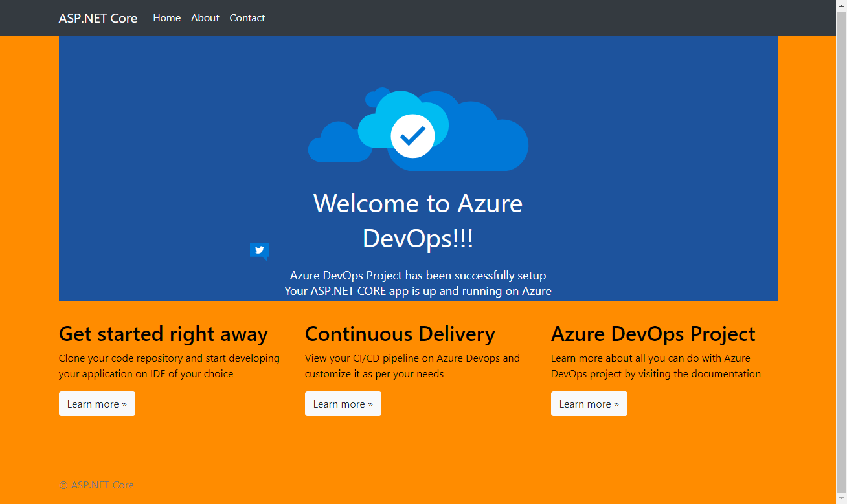The image size is (847, 504).
Task: Click the © ASP.NET Core footer text
Action: tap(96, 485)
